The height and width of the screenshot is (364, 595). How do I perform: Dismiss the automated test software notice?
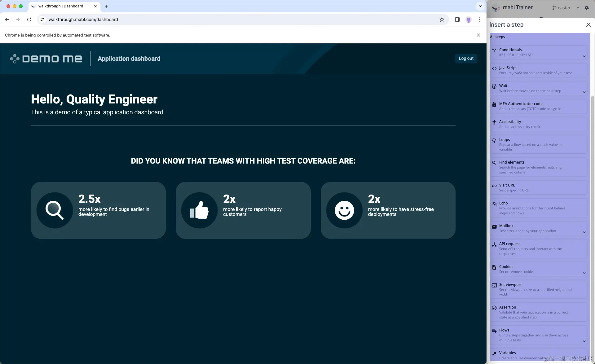click(478, 35)
